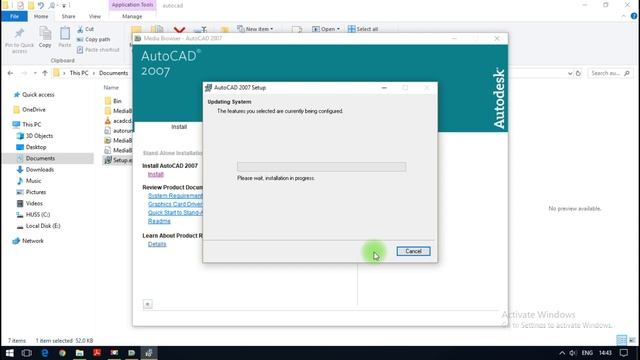Switch to Details view via status bar toggle

point(621,340)
